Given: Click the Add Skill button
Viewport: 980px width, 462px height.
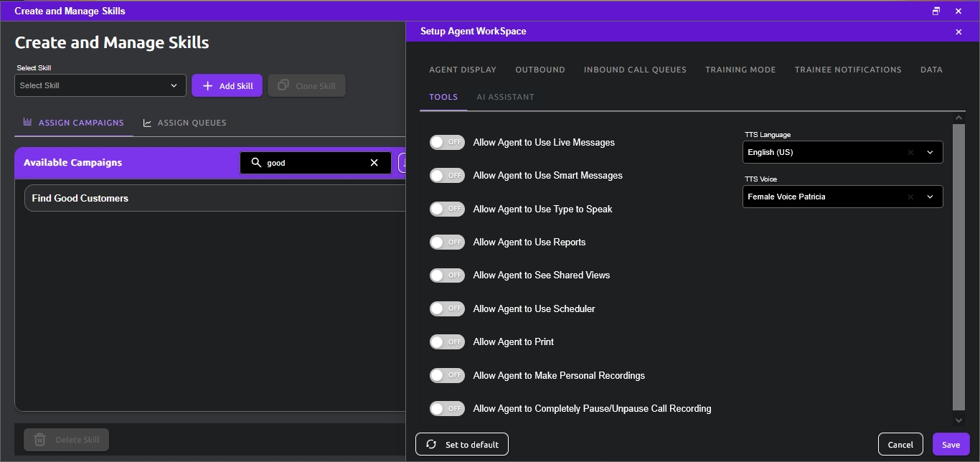Looking at the screenshot, I should click(227, 85).
